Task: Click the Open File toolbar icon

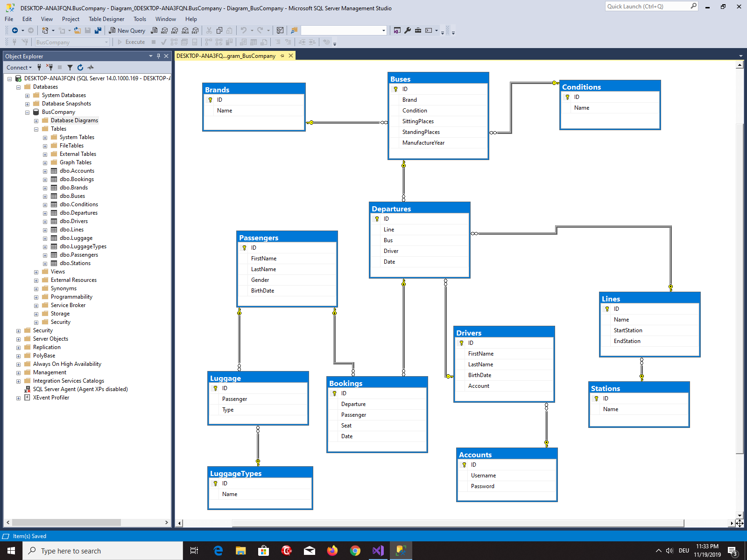Action: point(78,30)
